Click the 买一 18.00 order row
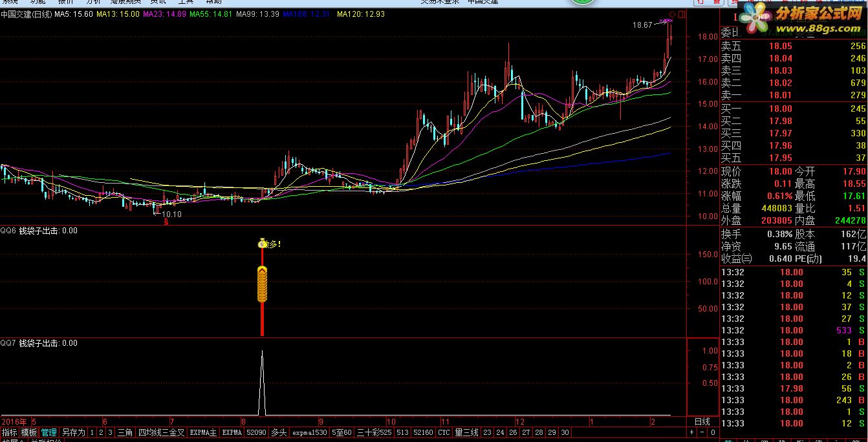Image resolution: width=868 pixels, height=442 pixels. [794, 109]
